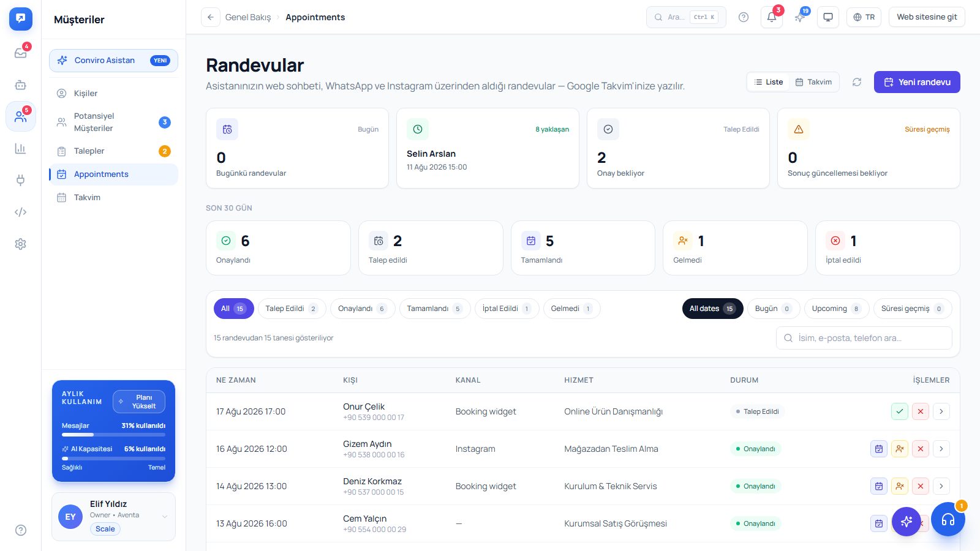
Task: Click the Mesajlar usage progress bar
Action: pos(113,435)
